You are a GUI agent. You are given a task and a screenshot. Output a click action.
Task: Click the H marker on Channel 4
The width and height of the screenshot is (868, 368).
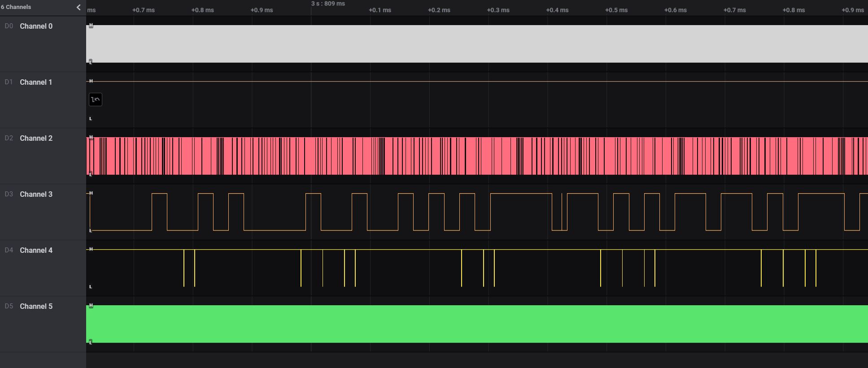click(91, 249)
